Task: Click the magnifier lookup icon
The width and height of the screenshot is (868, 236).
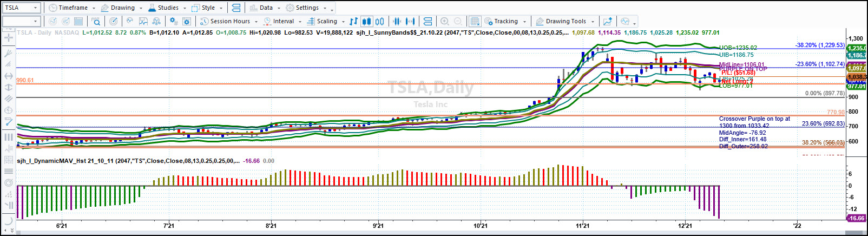Action: tap(96, 21)
